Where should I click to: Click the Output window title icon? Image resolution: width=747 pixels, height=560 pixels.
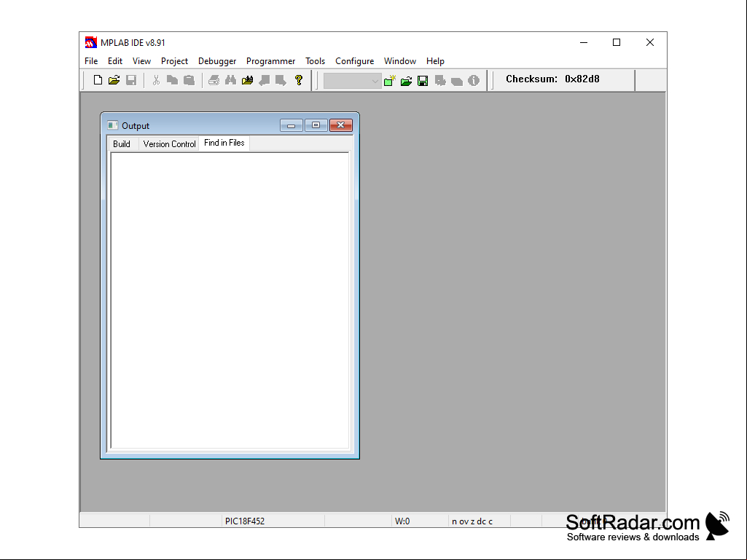pos(112,125)
